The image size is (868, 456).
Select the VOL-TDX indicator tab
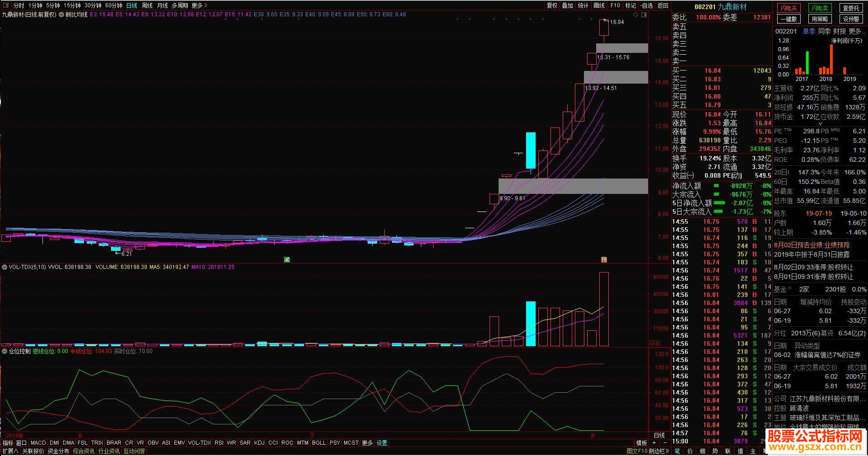tap(200, 443)
